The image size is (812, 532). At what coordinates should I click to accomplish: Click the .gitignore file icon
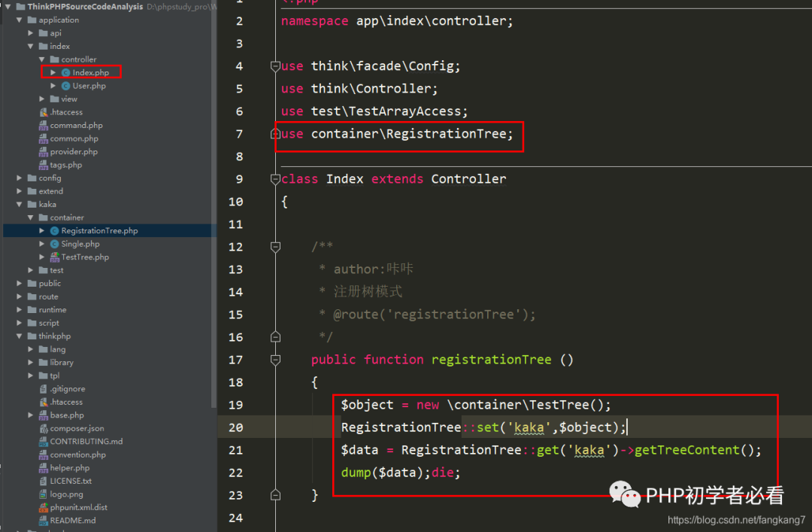coord(44,389)
